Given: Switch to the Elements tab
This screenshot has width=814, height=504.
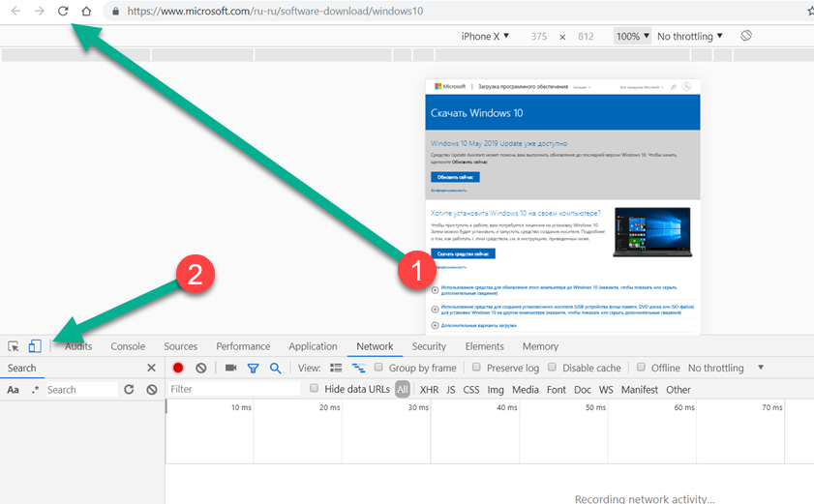Looking at the screenshot, I should (x=484, y=346).
